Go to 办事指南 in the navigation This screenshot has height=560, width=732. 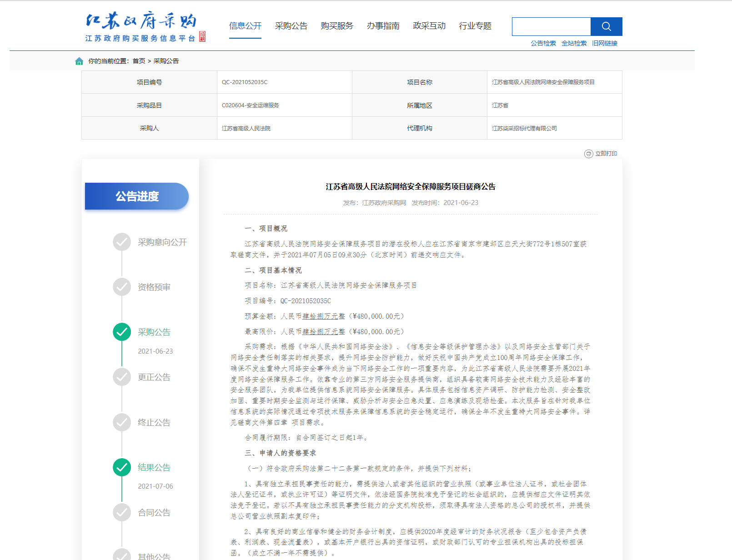[383, 26]
